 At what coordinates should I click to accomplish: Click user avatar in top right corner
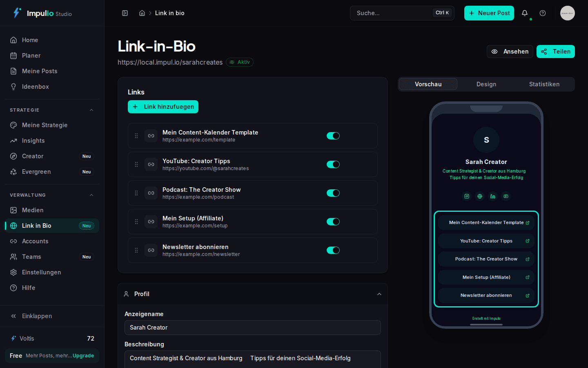(x=567, y=13)
